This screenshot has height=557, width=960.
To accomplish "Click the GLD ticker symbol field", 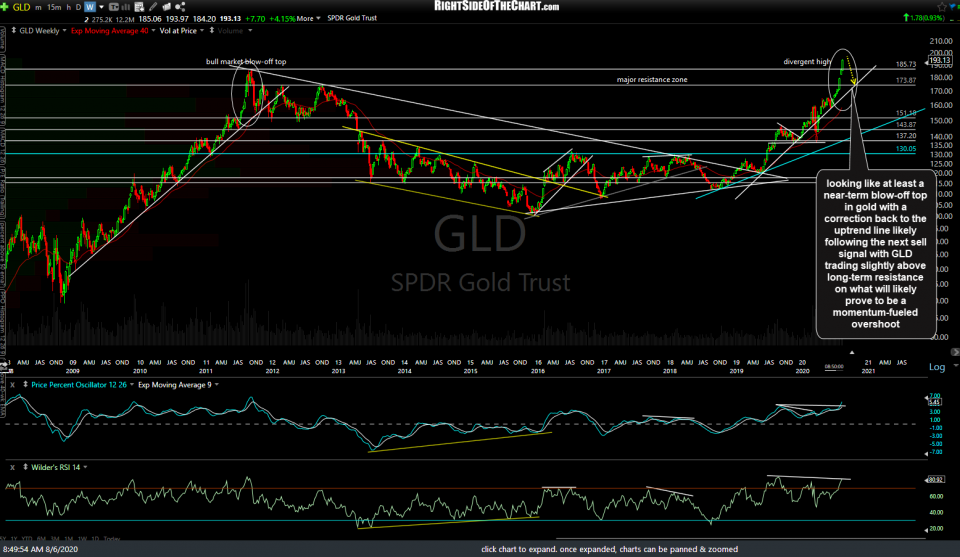I will click(21, 7).
